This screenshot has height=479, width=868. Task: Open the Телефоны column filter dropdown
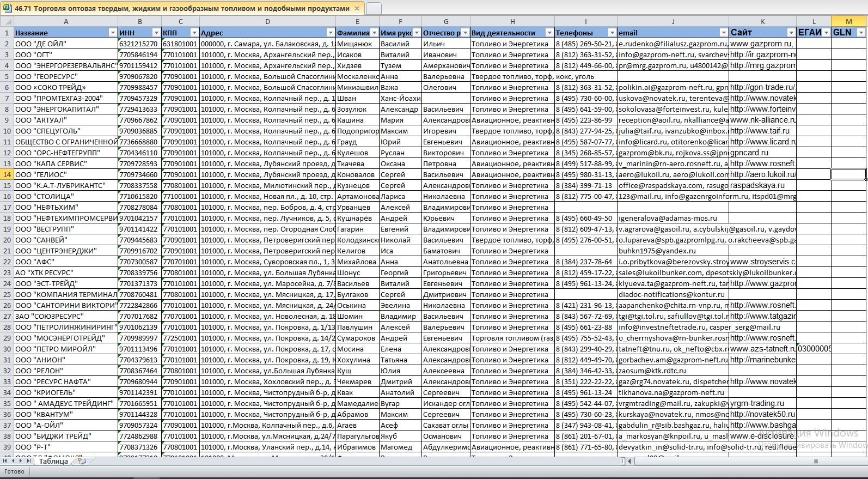[612, 33]
